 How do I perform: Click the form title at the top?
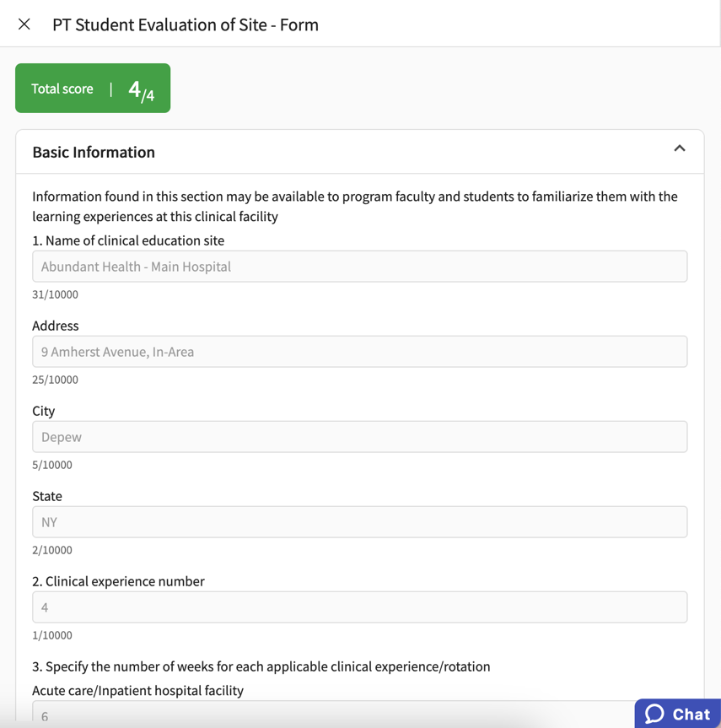(184, 25)
